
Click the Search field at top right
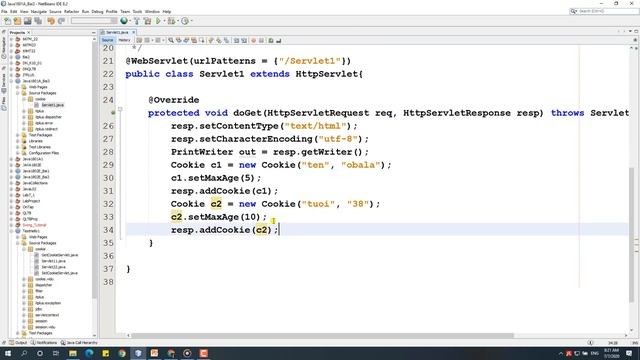click(x=604, y=11)
